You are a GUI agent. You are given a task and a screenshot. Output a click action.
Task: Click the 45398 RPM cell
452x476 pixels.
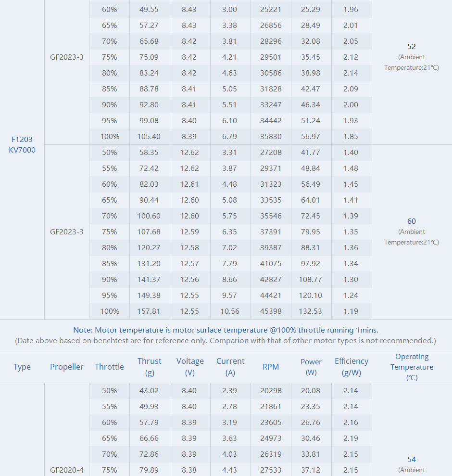pyautogui.click(x=271, y=311)
